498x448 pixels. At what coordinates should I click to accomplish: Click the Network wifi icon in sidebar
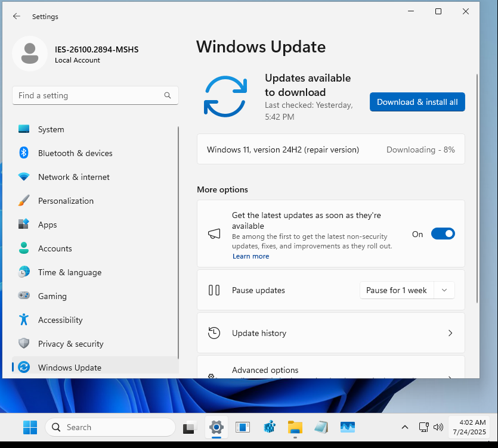point(24,177)
